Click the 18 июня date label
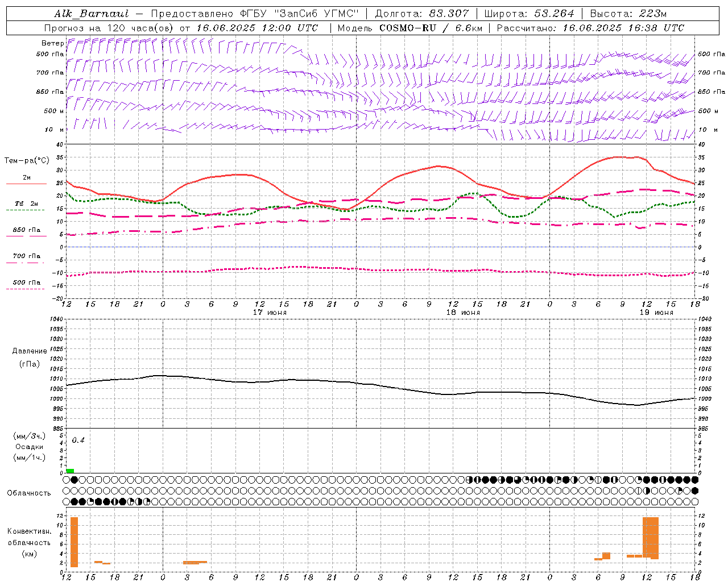This screenshot has width=728, height=582. [x=463, y=313]
